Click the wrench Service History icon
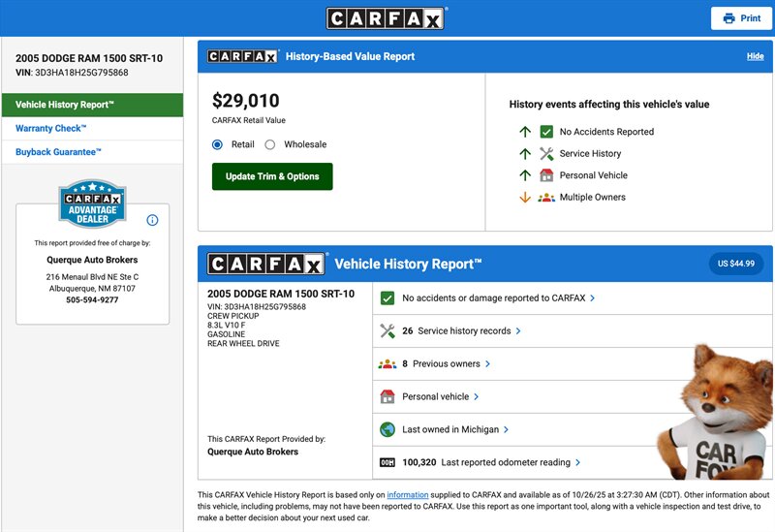Image resolution: width=775 pixels, height=532 pixels. [x=546, y=153]
